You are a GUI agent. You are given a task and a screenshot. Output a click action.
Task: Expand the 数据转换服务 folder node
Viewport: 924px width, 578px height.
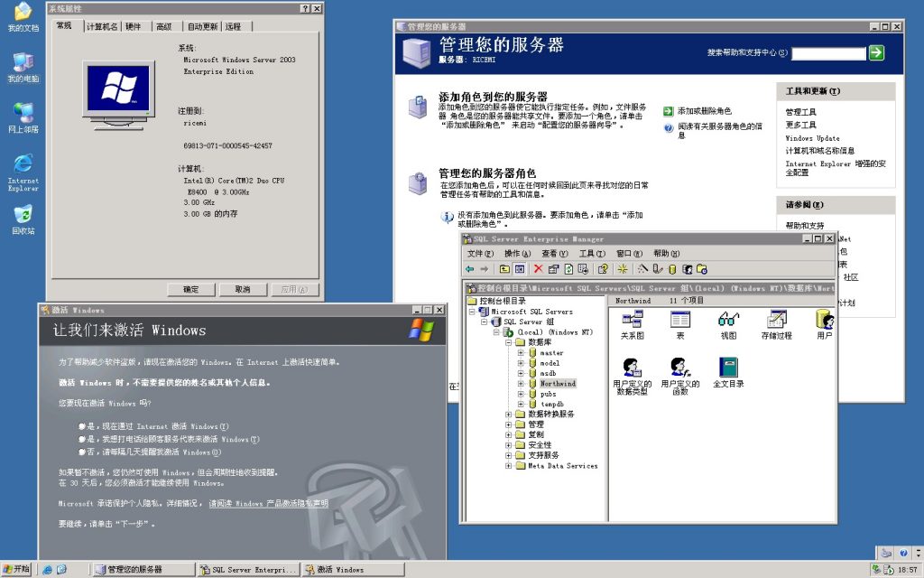click(x=508, y=414)
